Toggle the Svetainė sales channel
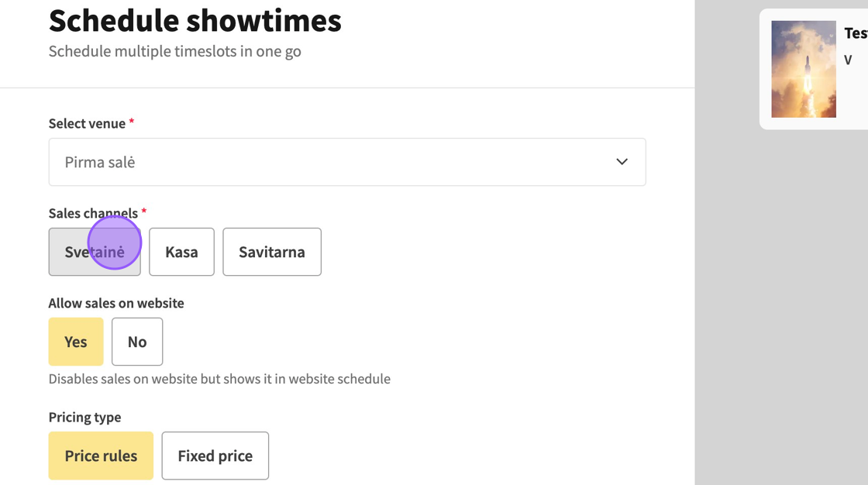 pos(95,252)
